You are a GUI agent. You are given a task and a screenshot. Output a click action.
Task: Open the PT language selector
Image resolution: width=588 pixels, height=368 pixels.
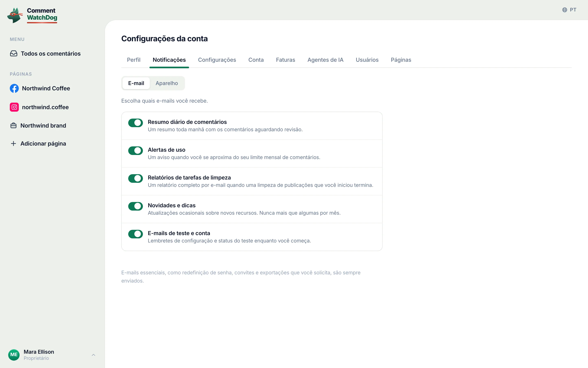point(569,10)
